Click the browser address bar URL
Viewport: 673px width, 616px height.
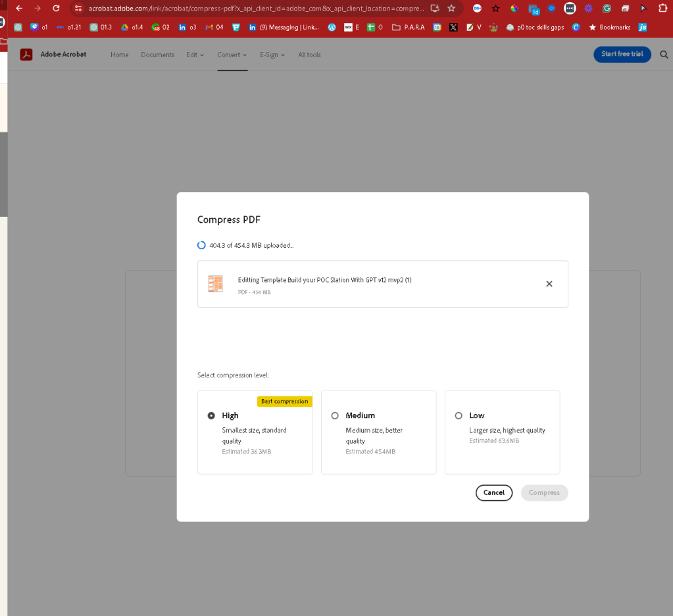tap(256, 8)
